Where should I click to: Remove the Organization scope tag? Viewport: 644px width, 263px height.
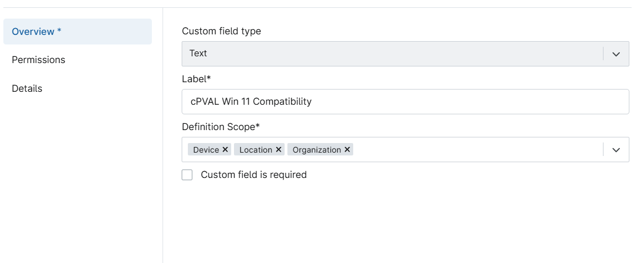tap(347, 150)
